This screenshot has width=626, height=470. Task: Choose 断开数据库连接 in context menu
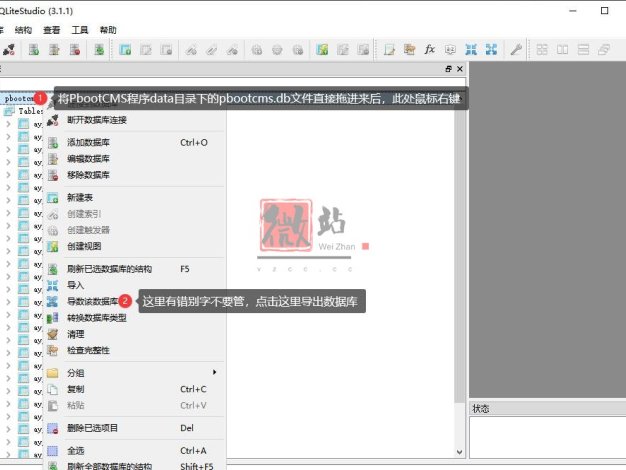pyautogui.click(x=135, y=120)
